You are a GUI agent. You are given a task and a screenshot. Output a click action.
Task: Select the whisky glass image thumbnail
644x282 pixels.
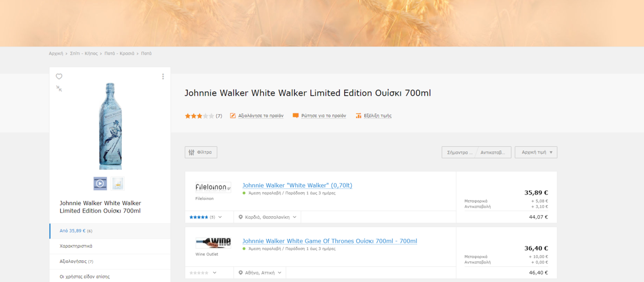pyautogui.click(x=118, y=183)
